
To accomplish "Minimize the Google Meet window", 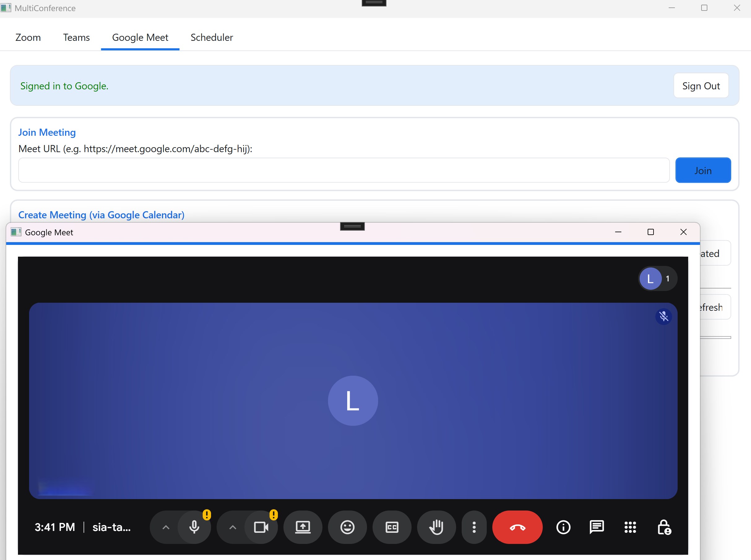I will coord(618,232).
